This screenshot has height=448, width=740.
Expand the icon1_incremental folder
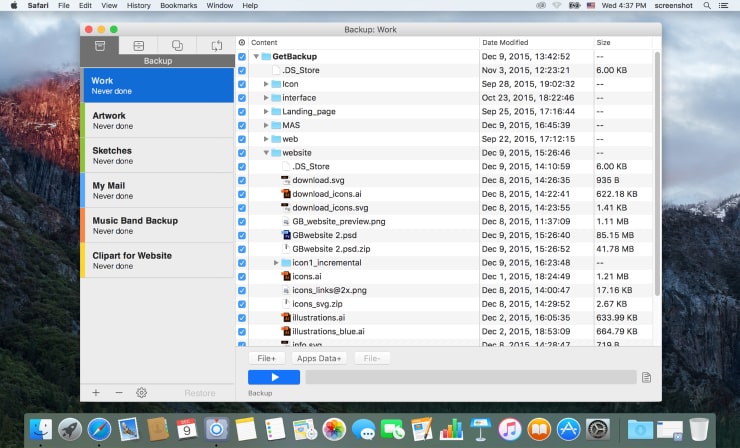(276, 262)
